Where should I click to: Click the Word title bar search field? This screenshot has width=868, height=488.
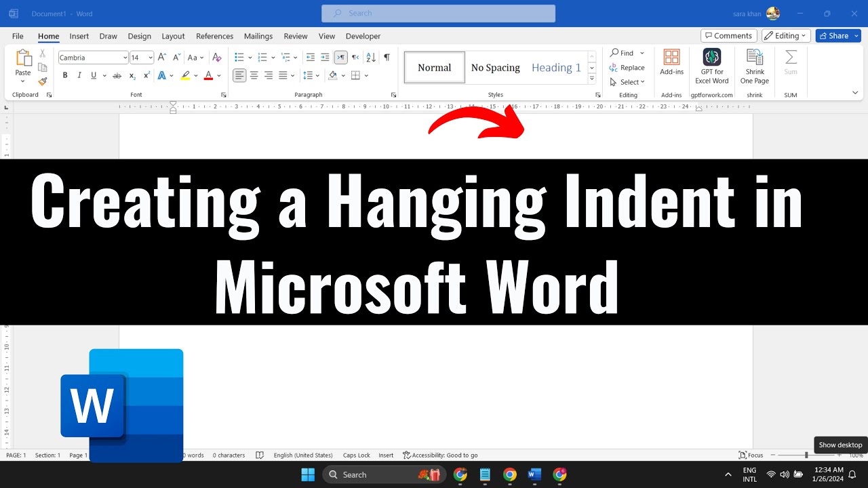438,13
